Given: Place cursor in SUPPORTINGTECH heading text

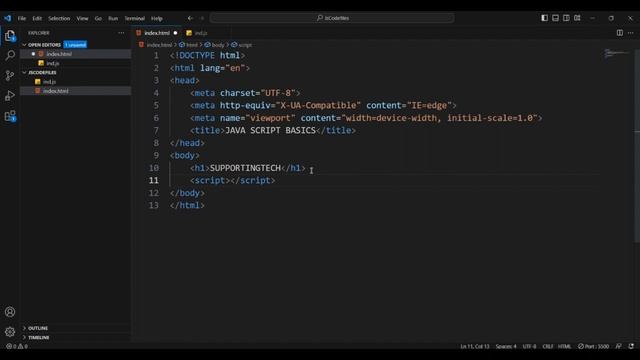Looking at the screenshot, I should tap(245, 168).
